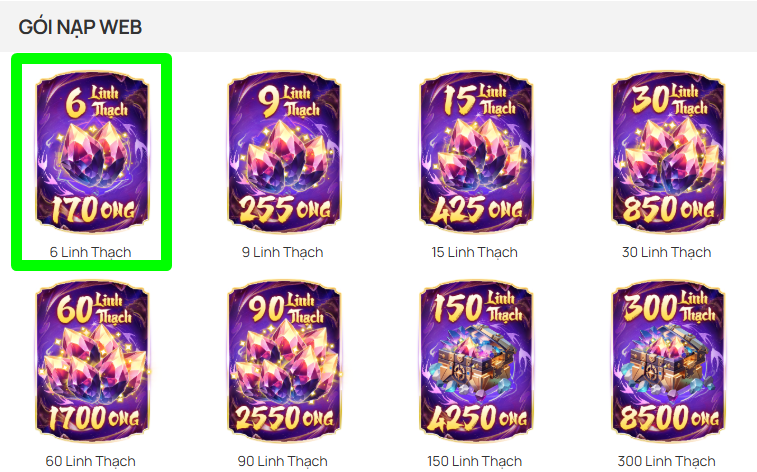Click the '90 Linh Thạch' text label
This screenshot has width=757, height=472.
tap(282, 461)
